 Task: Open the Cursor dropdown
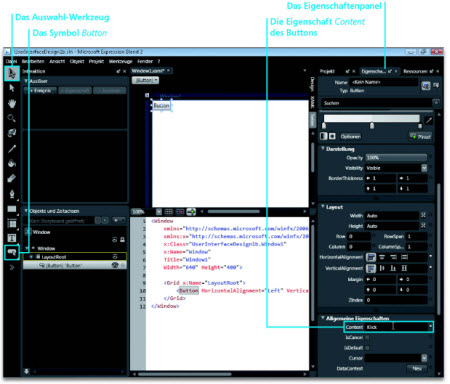[424, 358]
